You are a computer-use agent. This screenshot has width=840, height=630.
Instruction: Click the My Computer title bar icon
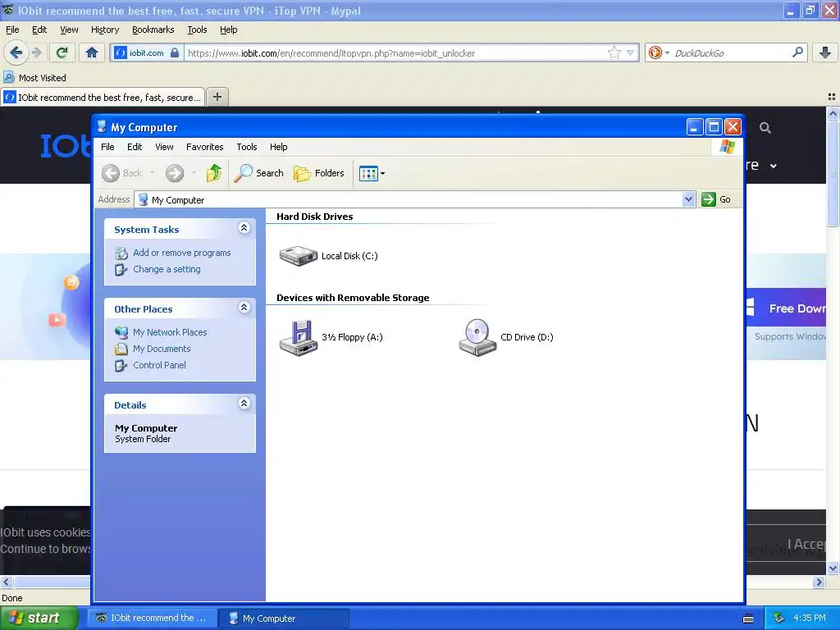pyautogui.click(x=102, y=126)
